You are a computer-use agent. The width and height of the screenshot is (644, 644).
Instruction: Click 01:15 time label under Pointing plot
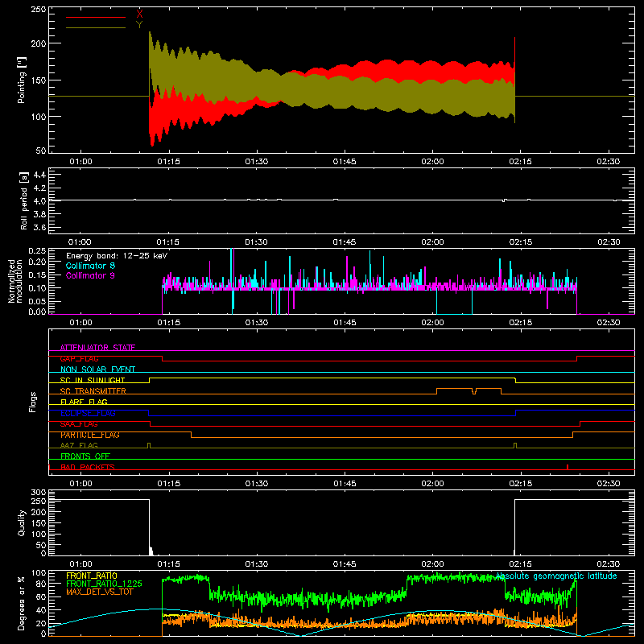pos(168,162)
